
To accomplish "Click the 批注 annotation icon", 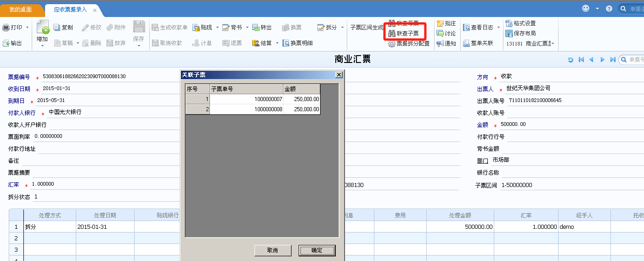I will click(x=440, y=23).
